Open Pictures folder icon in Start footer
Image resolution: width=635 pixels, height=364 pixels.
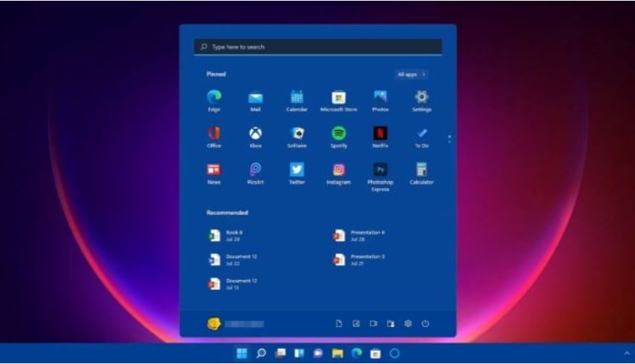(x=356, y=323)
